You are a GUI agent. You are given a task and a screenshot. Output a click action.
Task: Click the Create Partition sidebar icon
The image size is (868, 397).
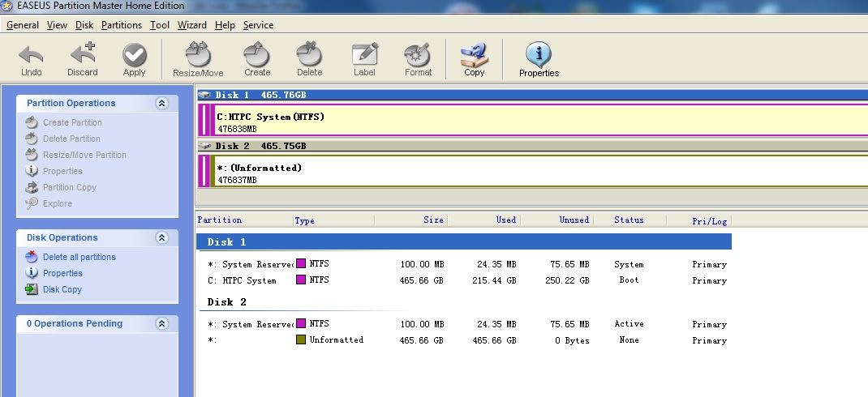click(x=32, y=122)
